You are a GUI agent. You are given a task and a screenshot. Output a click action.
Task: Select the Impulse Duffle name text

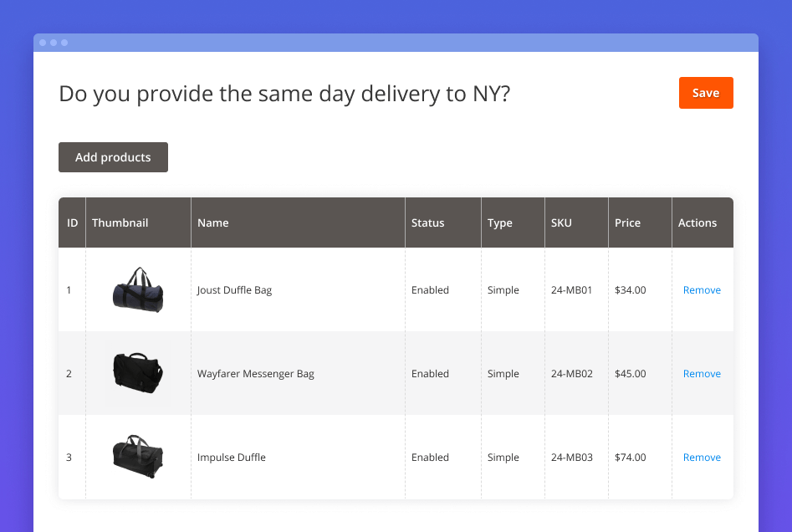click(x=231, y=458)
